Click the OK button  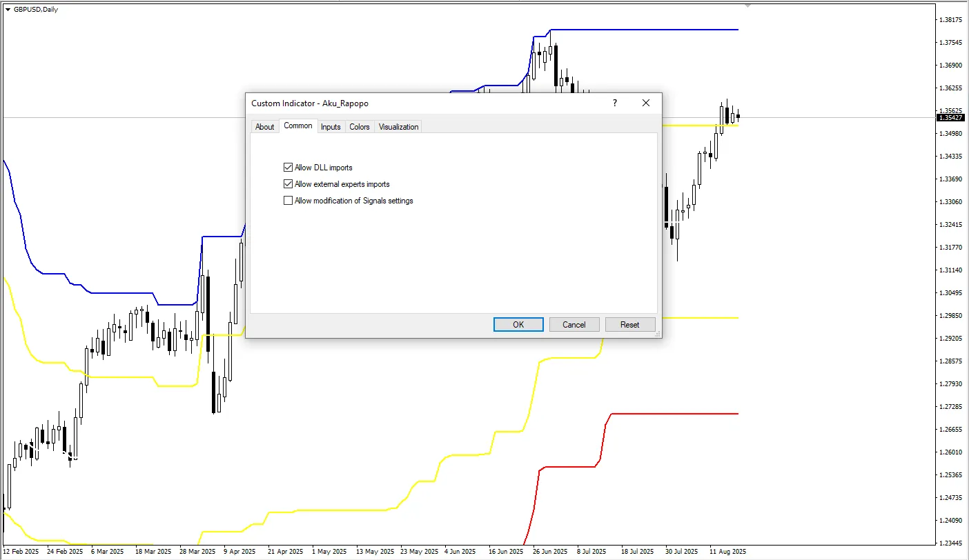pos(518,325)
